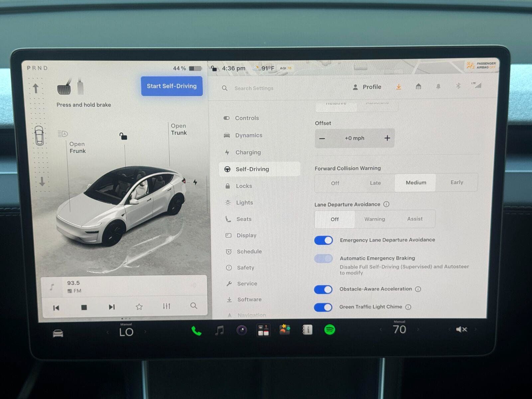532x399 pixels.
Task: Open the Camera app
Action: tap(242, 330)
